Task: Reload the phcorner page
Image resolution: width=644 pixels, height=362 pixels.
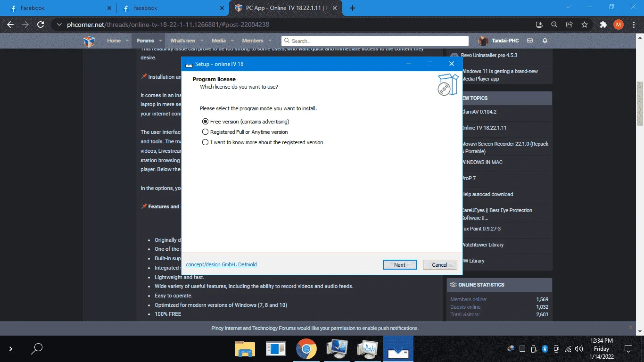Action: (41, 25)
